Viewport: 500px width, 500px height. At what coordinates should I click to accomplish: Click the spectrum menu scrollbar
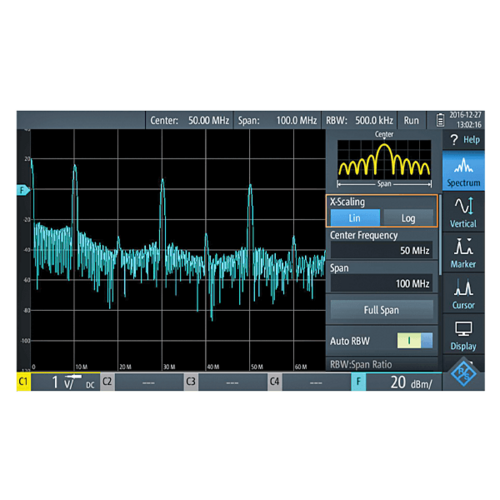440,235
